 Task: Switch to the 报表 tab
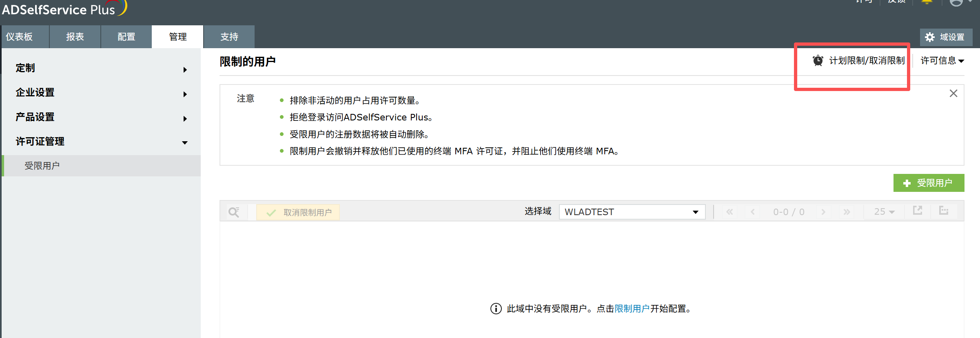coord(75,37)
